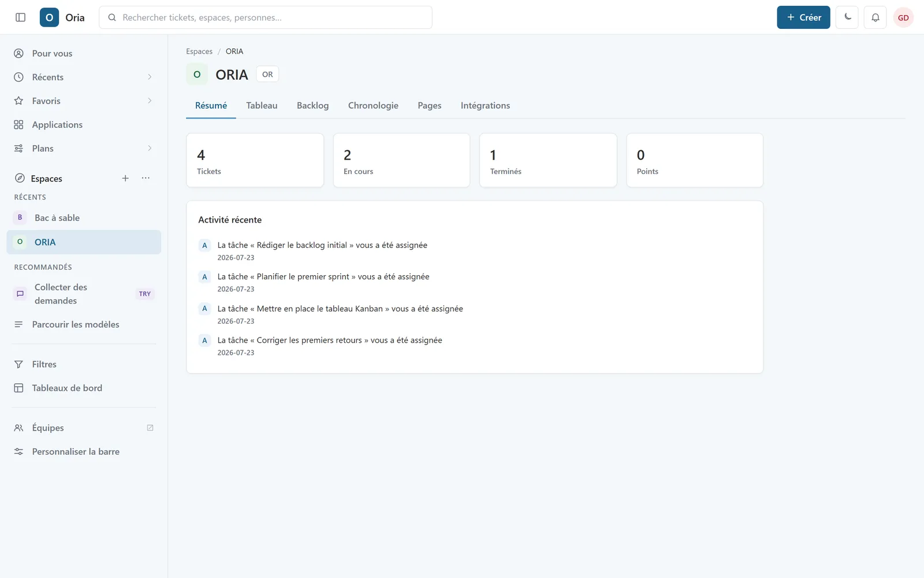This screenshot has width=924, height=578.
Task: Open Équipes in sidebar
Action: point(84,428)
